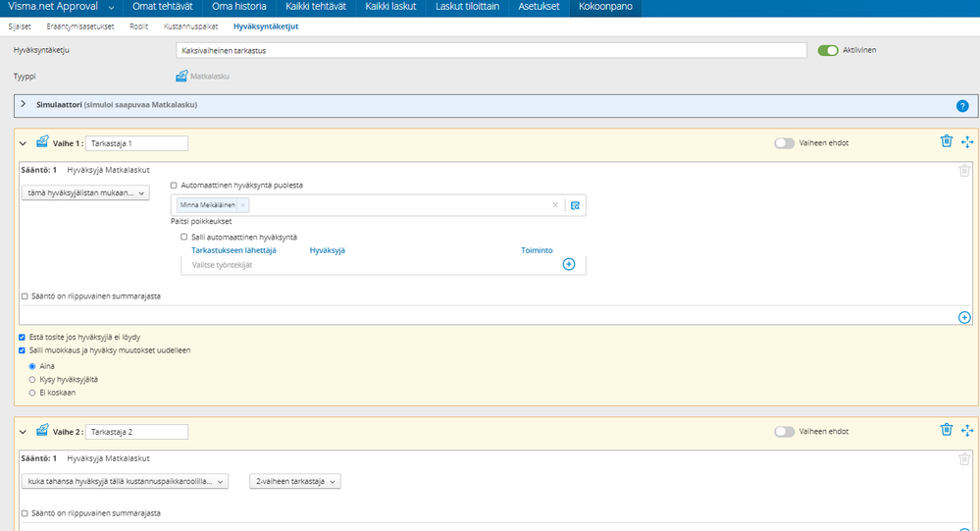Screen dimensions: 980x531
Task: Check Automaattinen hyväksyntä puolesta checkbox
Action: click(174, 186)
